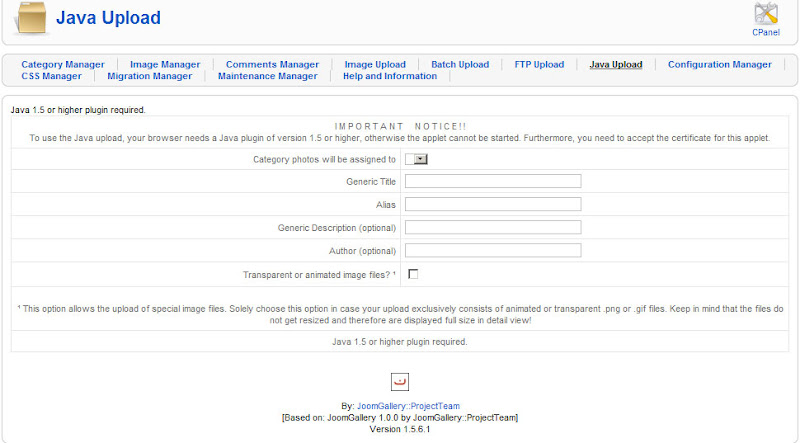The width and height of the screenshot is (800, 443).
Task: Switch to the Image Manager tab
Action: coord(165,65)
